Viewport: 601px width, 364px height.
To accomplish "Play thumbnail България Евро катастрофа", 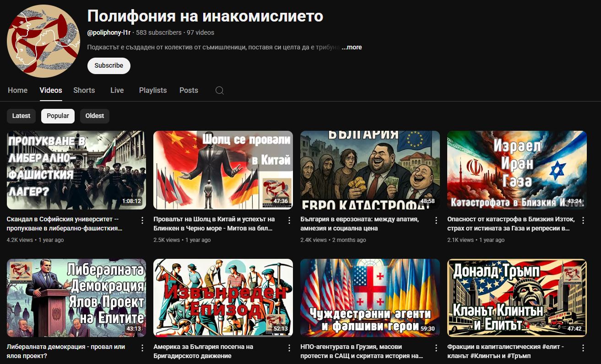I will (x=370, y=170).
